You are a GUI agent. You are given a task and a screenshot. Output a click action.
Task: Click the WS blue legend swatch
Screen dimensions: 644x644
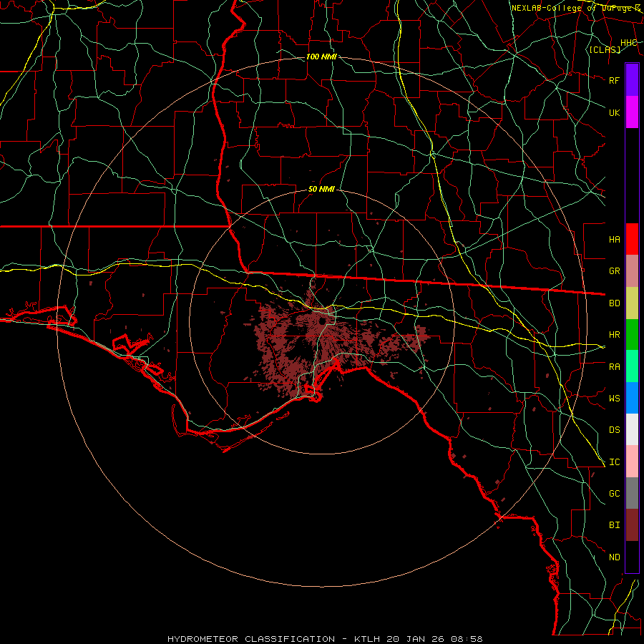click(x=632, y=398)
